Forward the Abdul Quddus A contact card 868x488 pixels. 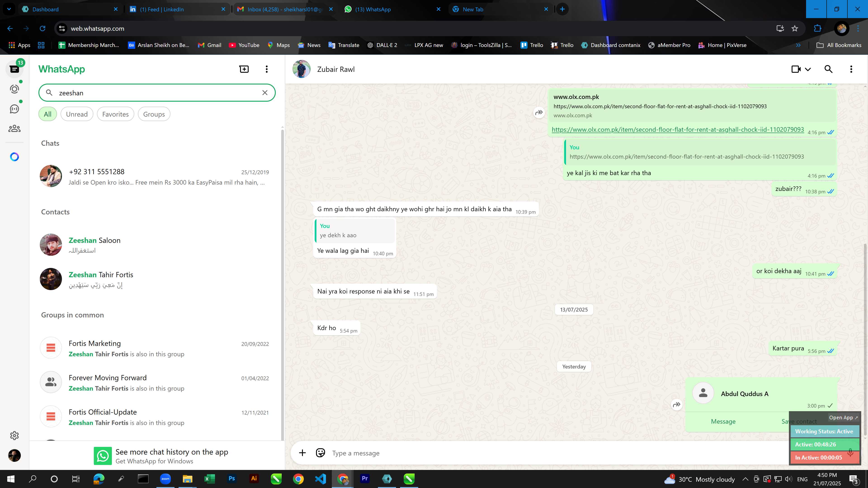[677, 405]
